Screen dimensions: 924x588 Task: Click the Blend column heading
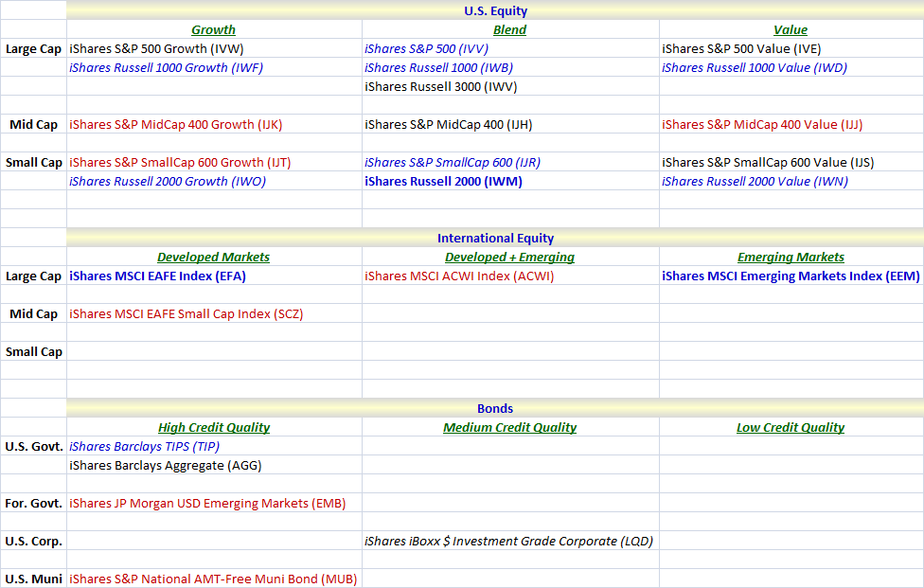(509, 29)
